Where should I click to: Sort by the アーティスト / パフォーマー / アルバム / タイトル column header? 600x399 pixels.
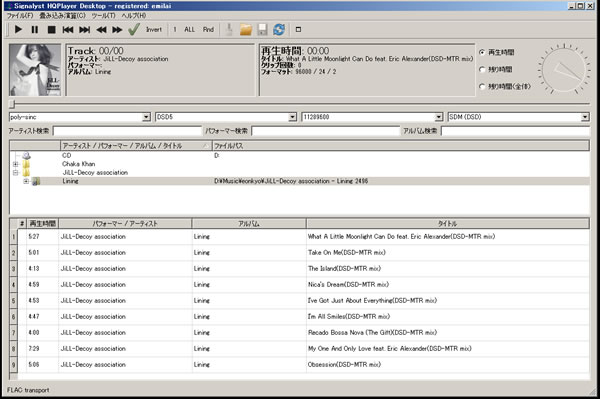click(136, 146)
